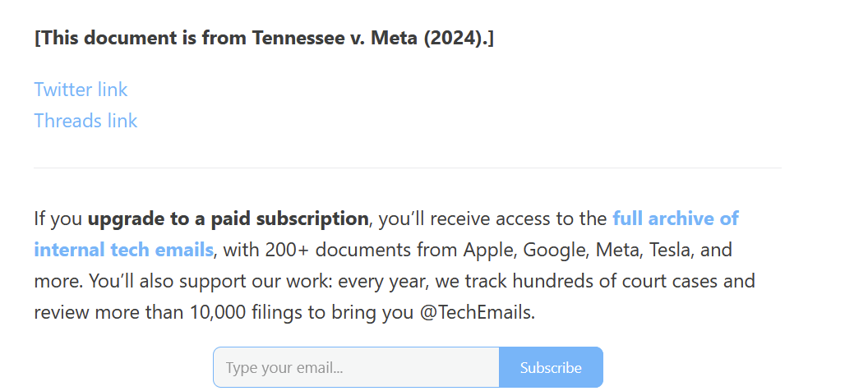Click the horizontal divider line below Threads link
The image size is (868, 391).
point(408,168)
